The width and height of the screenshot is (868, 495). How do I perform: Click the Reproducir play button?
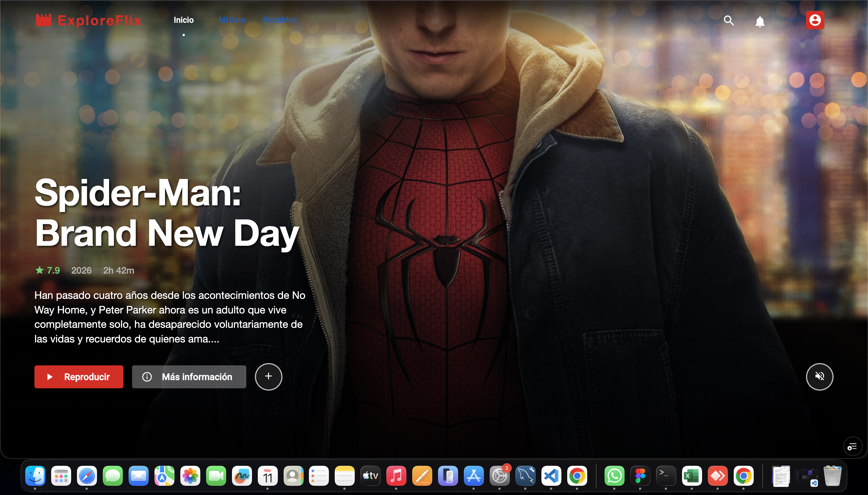click(79, 377)
